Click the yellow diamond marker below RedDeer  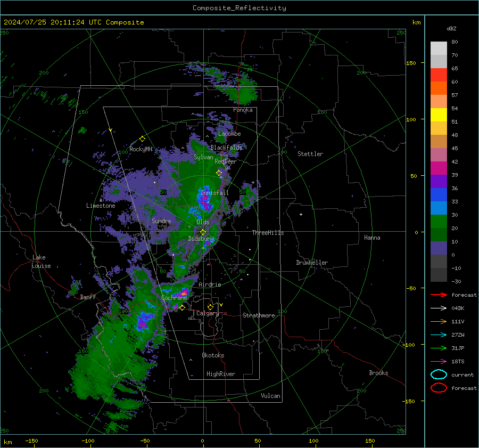(219, 173)
